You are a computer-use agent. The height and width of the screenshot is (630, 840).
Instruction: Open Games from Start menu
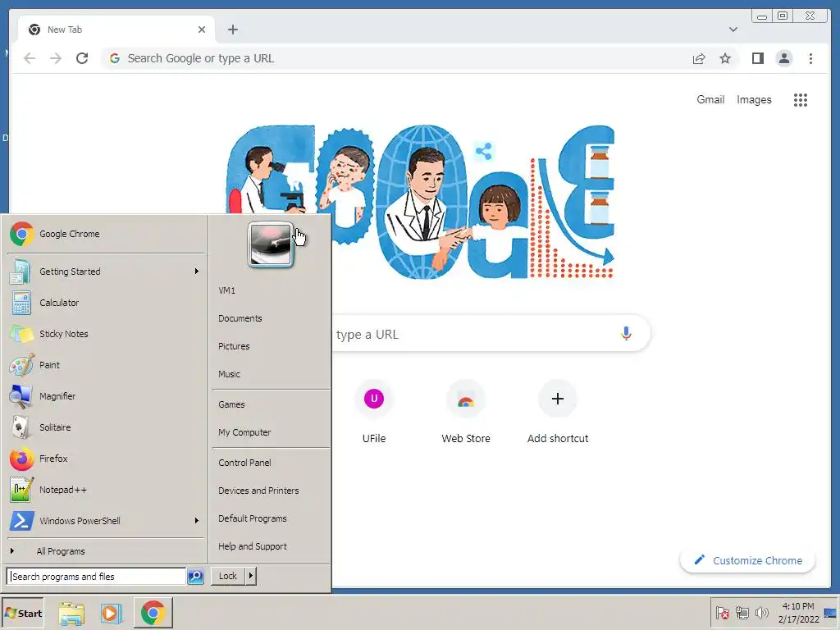point(271,404)
